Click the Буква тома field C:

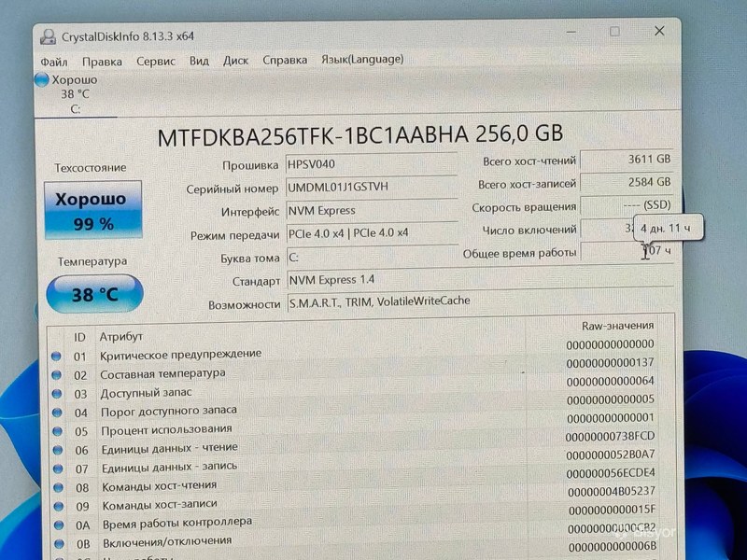372,258
